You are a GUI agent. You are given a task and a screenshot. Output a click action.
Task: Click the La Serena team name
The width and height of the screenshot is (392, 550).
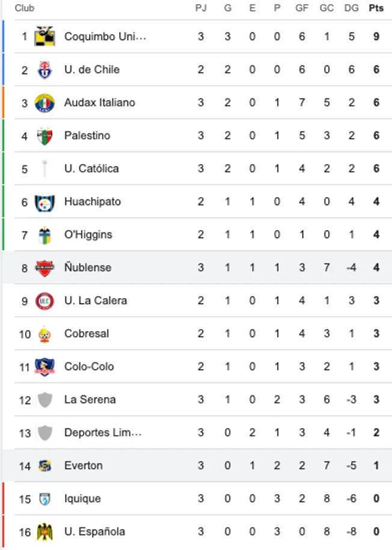pyautogui.click(x=89, y=400)
